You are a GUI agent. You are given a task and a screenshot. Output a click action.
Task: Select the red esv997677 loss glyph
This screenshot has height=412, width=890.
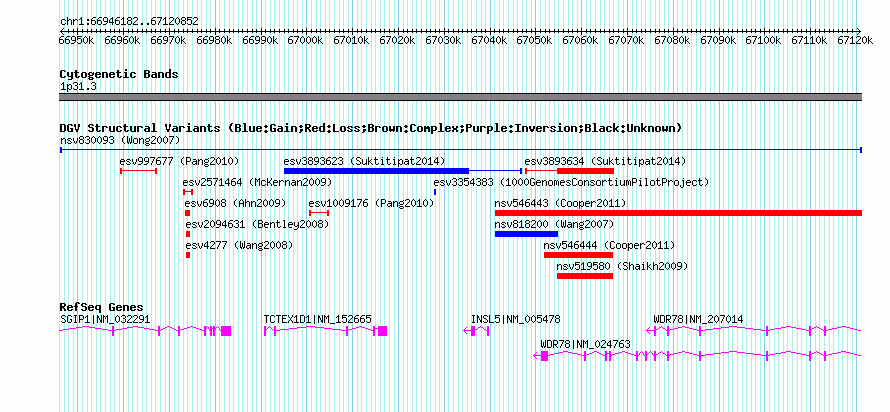tap(138, 171)
